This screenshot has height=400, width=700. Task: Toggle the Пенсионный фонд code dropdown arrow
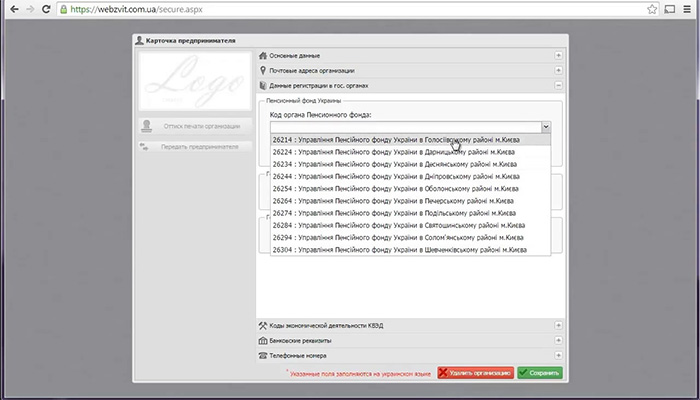(x=546, y=127)
